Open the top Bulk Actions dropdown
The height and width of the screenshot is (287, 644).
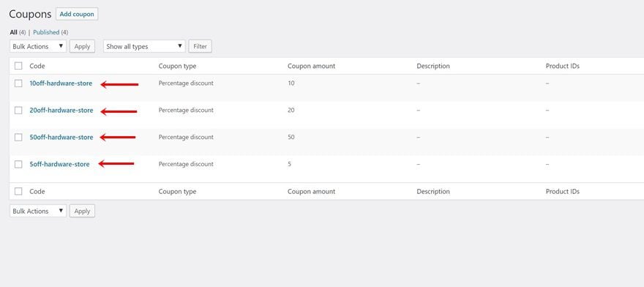click(x=38, y=46)
